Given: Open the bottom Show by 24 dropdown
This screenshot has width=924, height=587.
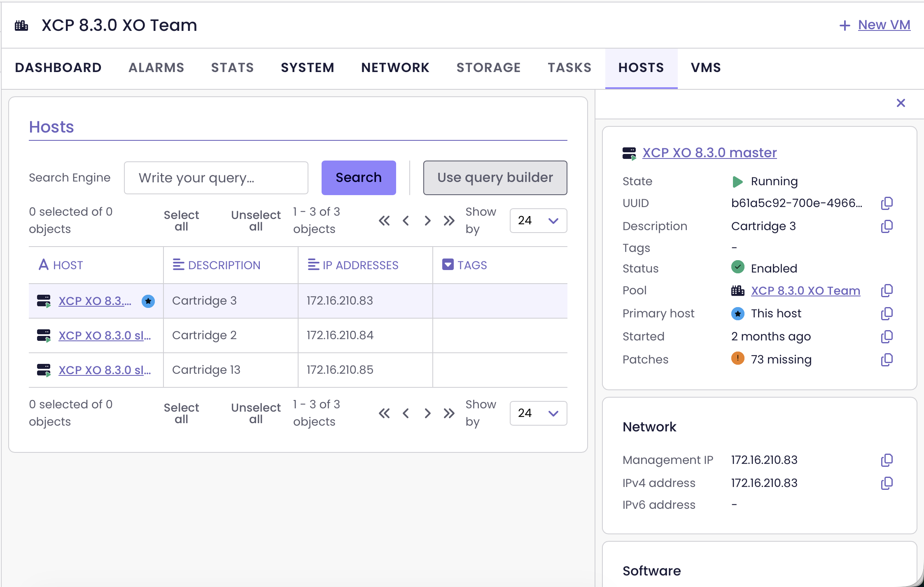Looking at the screenshot, I should [538, 413].
